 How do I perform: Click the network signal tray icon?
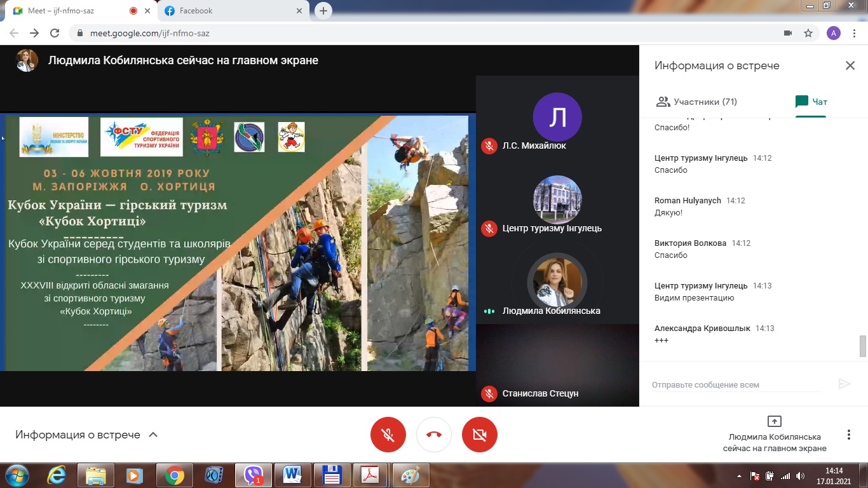pos(785,476)
